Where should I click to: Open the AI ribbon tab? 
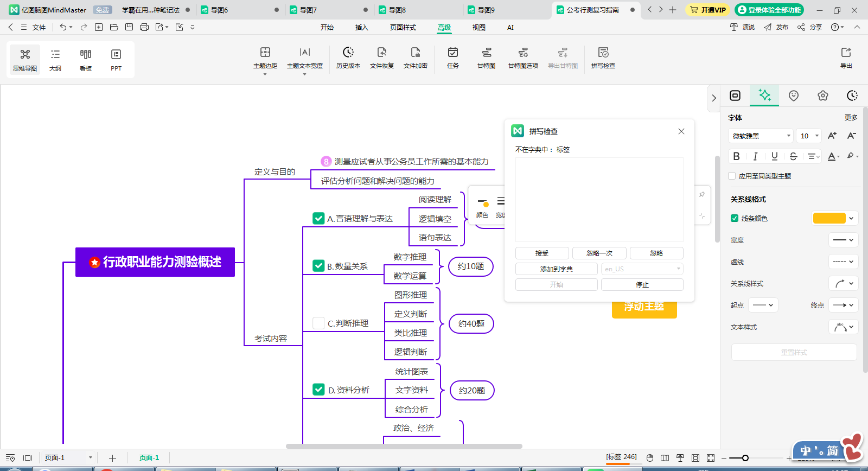[x=510, y=27]
